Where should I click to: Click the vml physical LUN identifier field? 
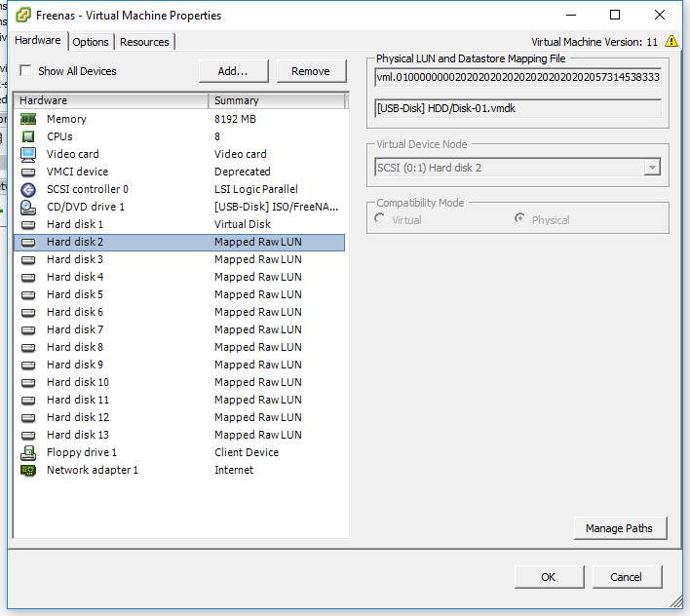(x=517, y=77)
